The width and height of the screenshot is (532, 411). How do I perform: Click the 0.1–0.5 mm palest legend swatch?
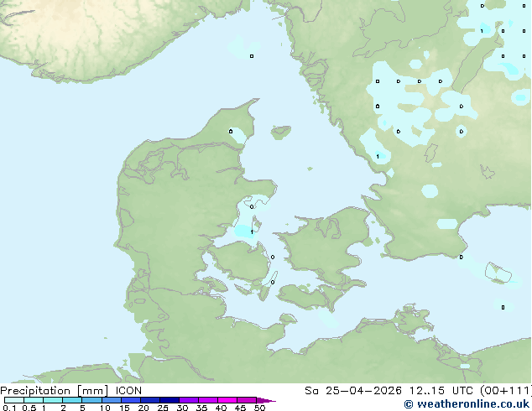tap(14, 400)
